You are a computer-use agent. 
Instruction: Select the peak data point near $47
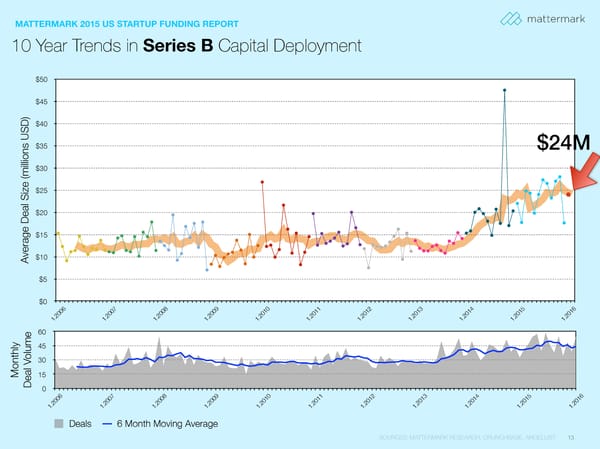click(x=505, y=90)
